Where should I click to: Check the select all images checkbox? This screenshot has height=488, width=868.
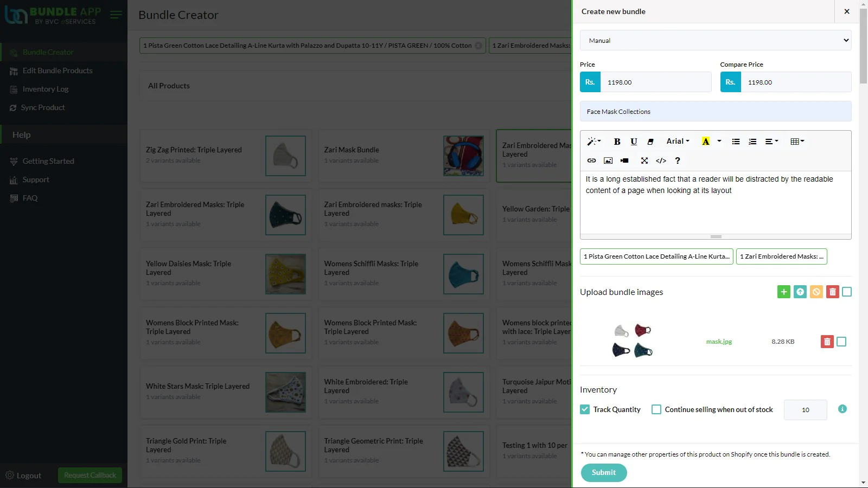[x=847, y=292]
